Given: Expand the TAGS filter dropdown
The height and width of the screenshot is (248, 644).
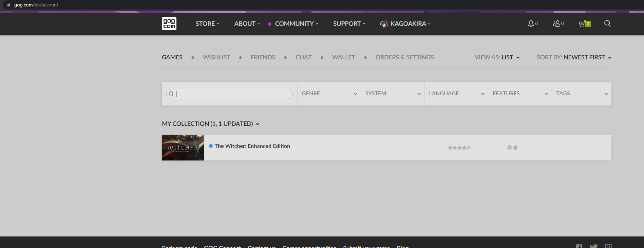Looking at the screenshot, I should pos(582,94).
